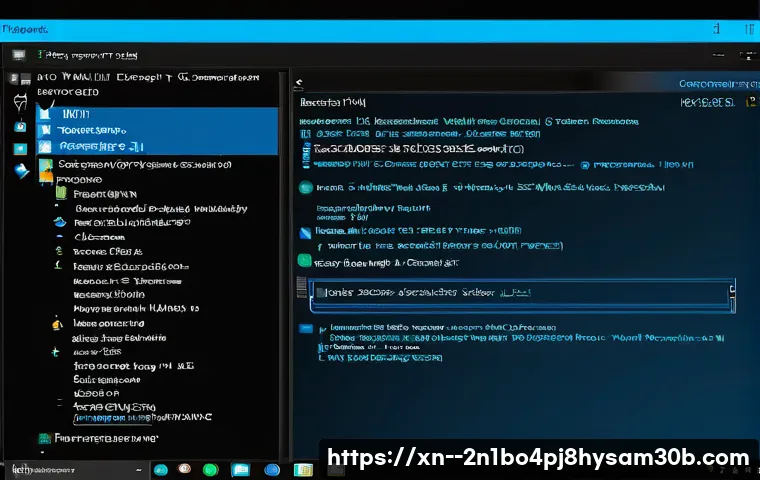Click the green rounded square icon in right panel
The width and height of the screenshot is (760, 480).
[304, 261]
